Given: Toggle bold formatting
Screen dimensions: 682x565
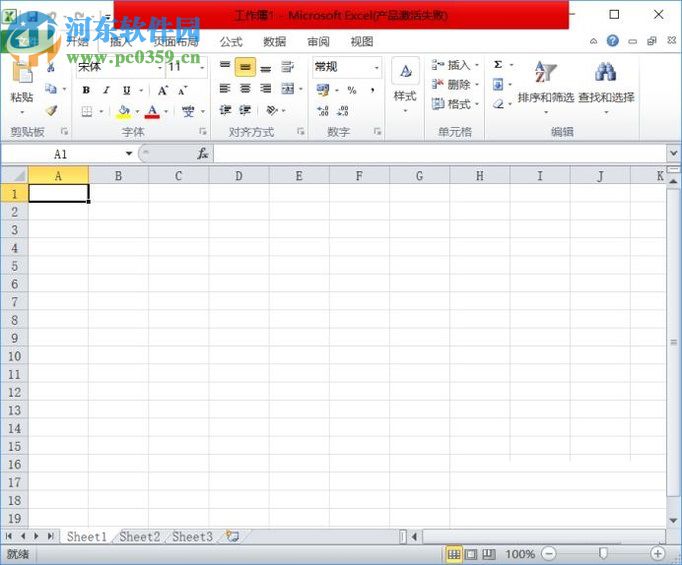Looking at the screenshot, I should coord(86,90).
